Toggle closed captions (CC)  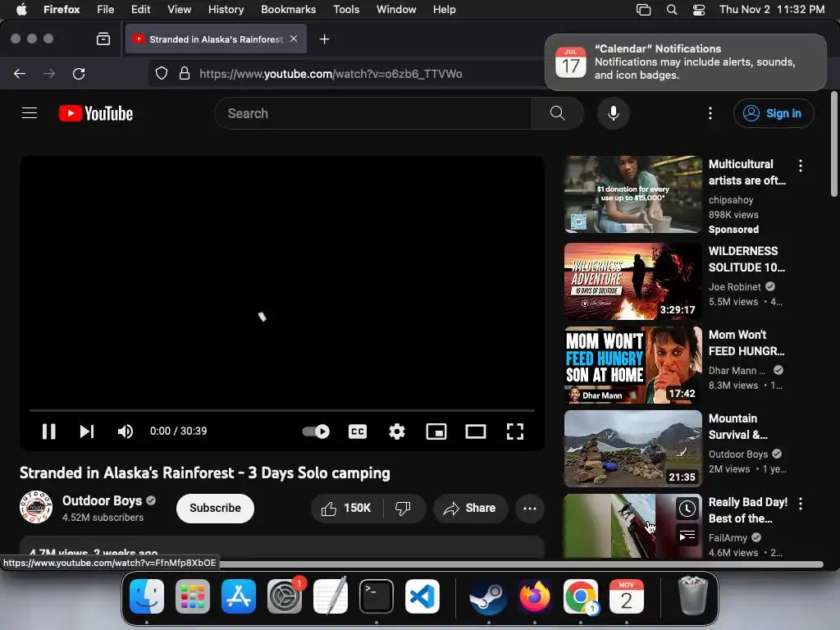click(x=358, y=431)
